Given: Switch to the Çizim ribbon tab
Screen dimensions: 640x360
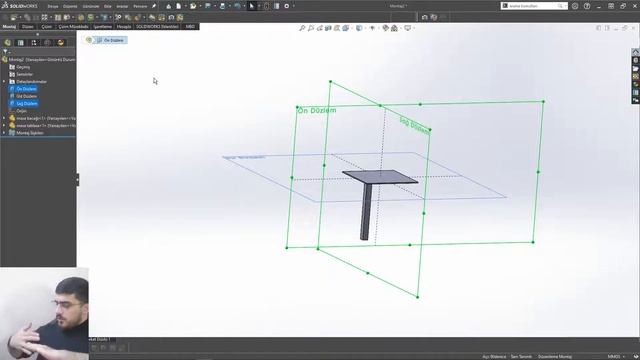Looking at the screenshot, I should (47, 27).
